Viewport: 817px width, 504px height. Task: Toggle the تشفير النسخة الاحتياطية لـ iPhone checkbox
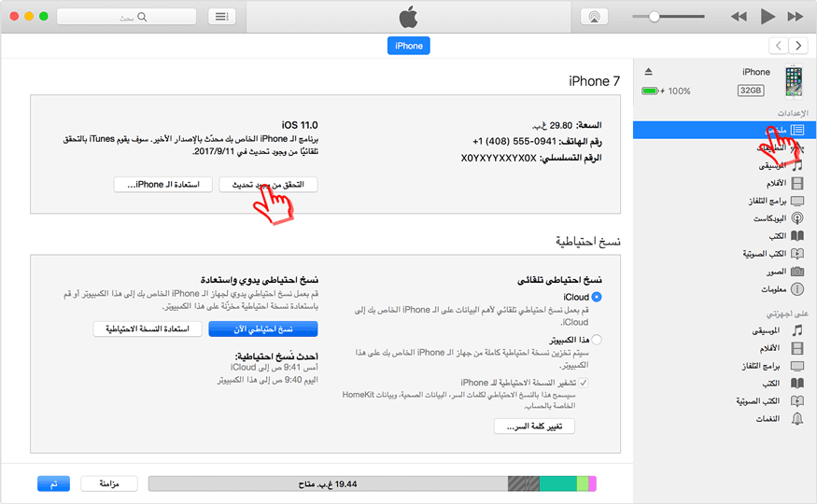pos(583,383)
